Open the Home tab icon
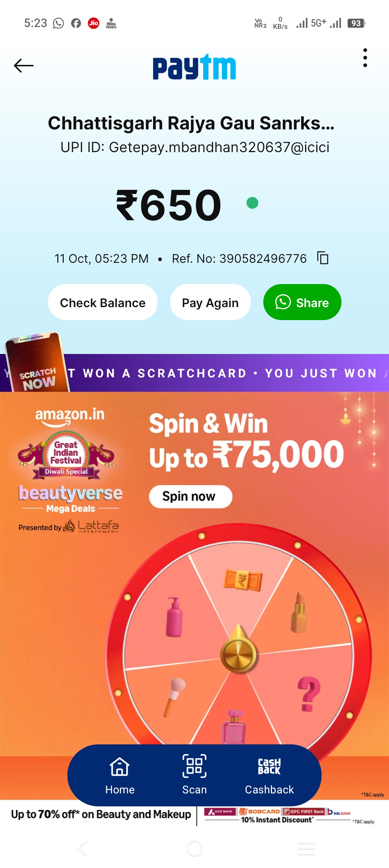 [120, 775]
